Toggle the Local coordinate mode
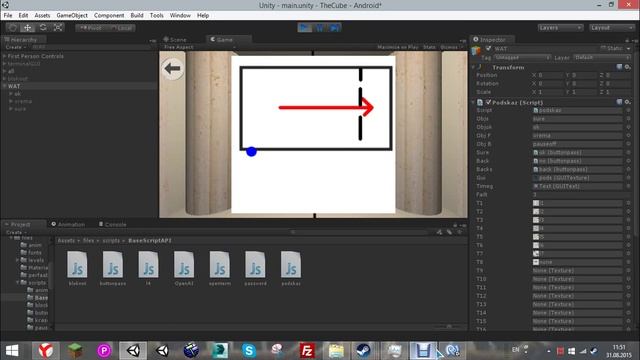 [121, 28]
